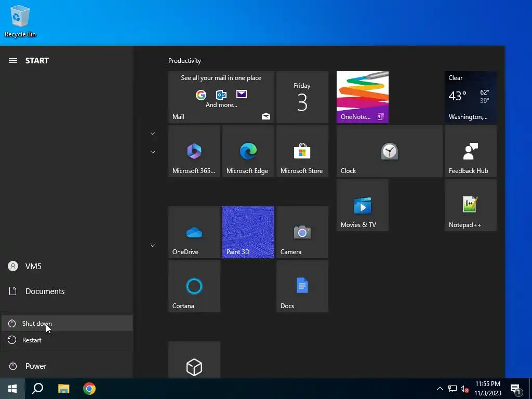Screen dimensions: 532x399
Task: Click the Power button in Start
Action: point(67,366)
